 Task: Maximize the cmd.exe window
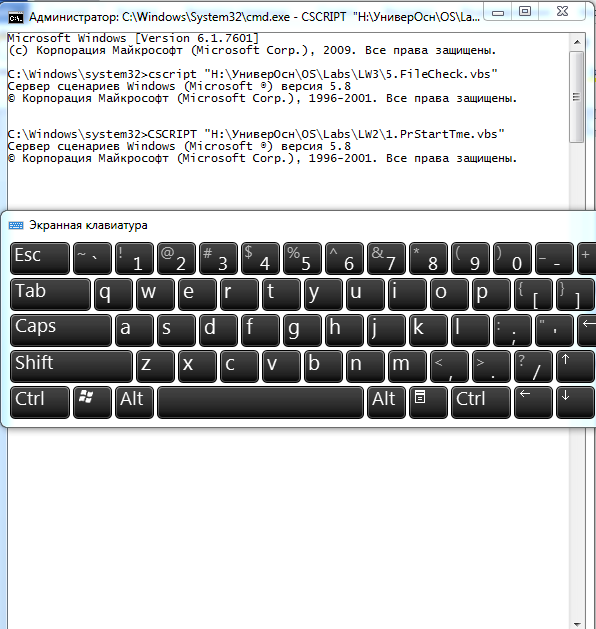click(x=525, y=11)
